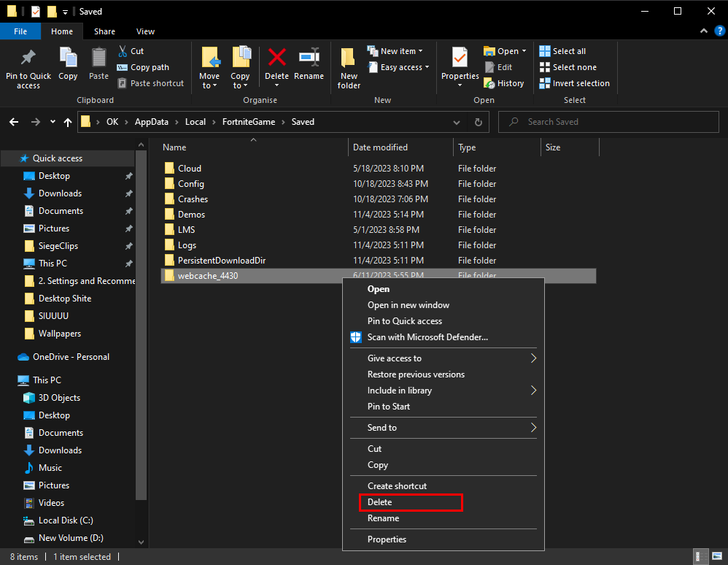Click Local in the address breadcrumb

pos(195,122)
